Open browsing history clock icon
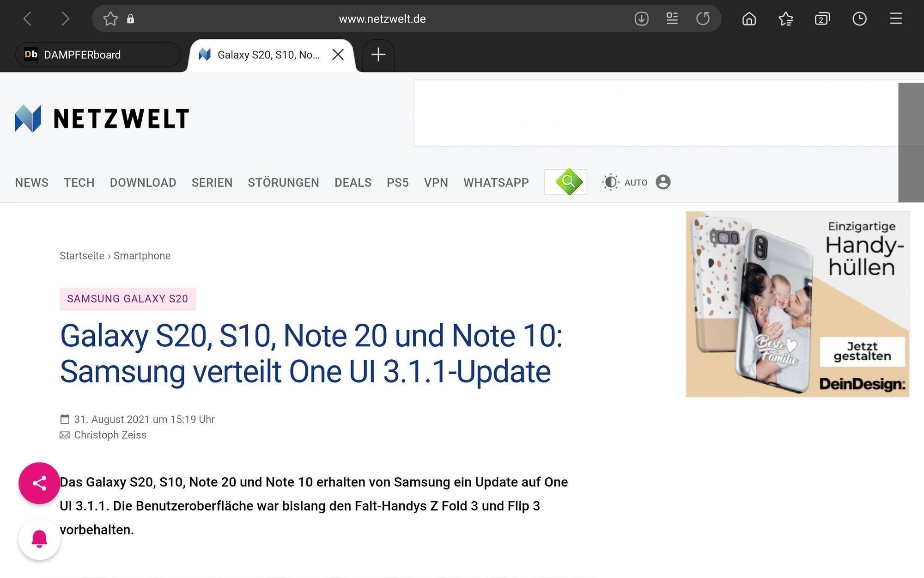The image size is (924, 578). click(x=859, y=19)
